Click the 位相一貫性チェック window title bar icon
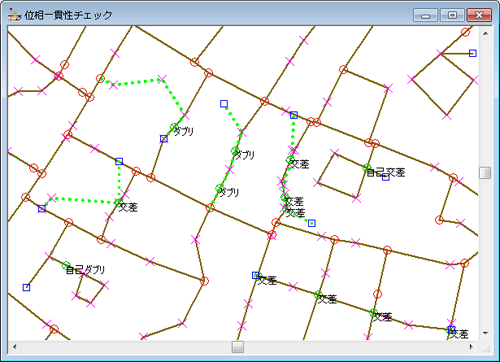The image size is (500, 362). pyautogui.click(x=14, y=15)
